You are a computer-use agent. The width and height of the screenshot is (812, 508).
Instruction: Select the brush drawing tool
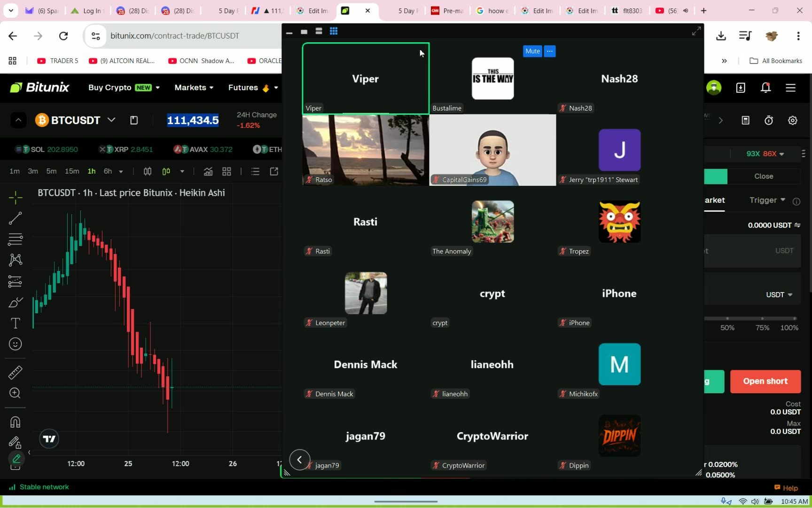coord(16,302)
